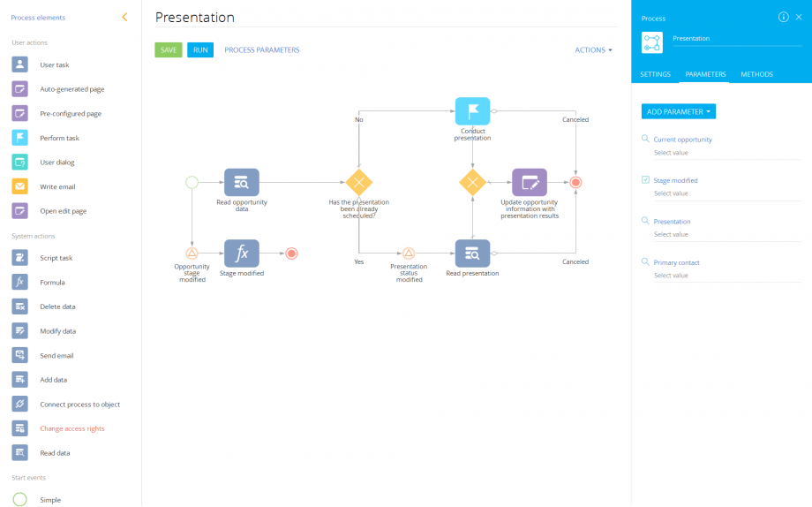
Task: Click the Update opportunity information node
Action: (x=530, y=183)
